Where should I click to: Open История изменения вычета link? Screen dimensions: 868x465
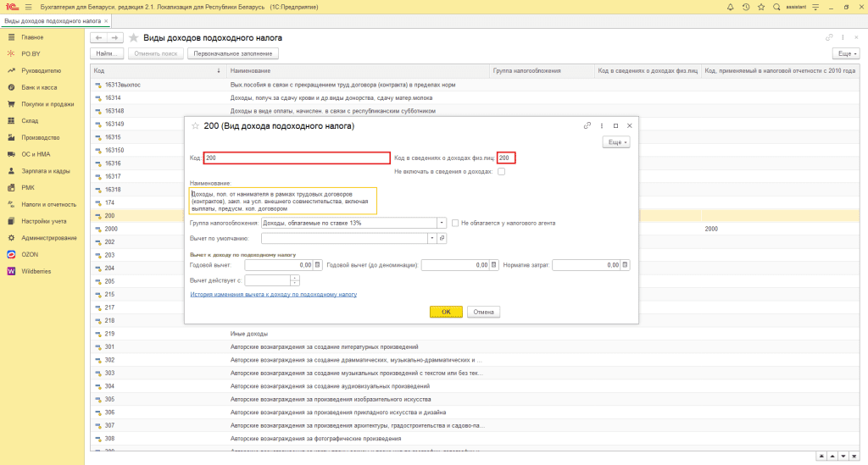coord(274,295)
